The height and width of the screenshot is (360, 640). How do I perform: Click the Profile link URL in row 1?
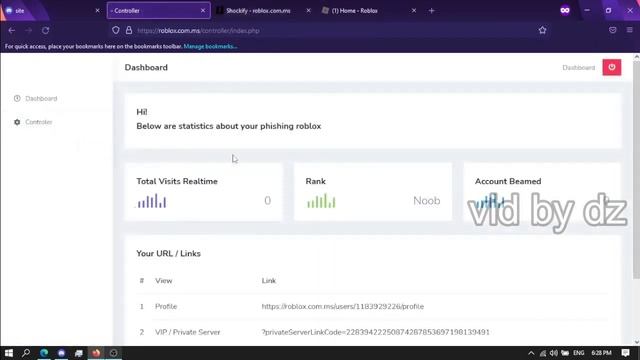(342, 307)
